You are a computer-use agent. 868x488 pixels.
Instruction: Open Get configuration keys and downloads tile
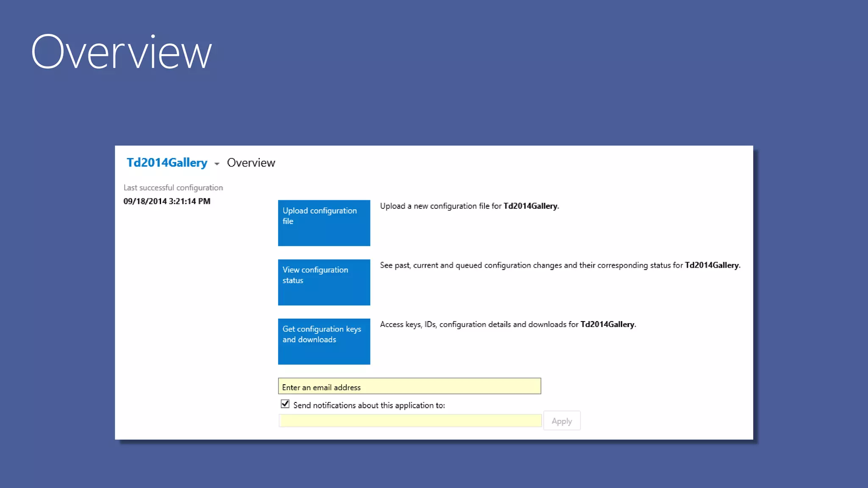[x=324, y=341]
